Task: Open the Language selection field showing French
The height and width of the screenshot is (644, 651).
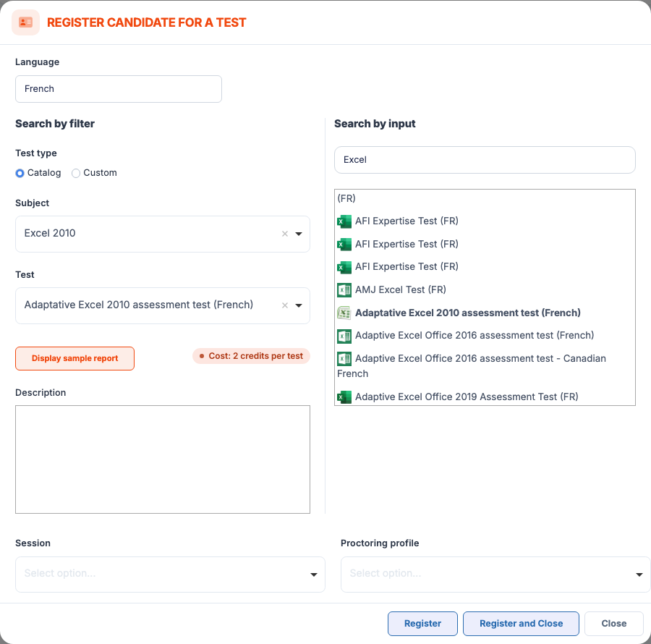Action: point(119,89)
